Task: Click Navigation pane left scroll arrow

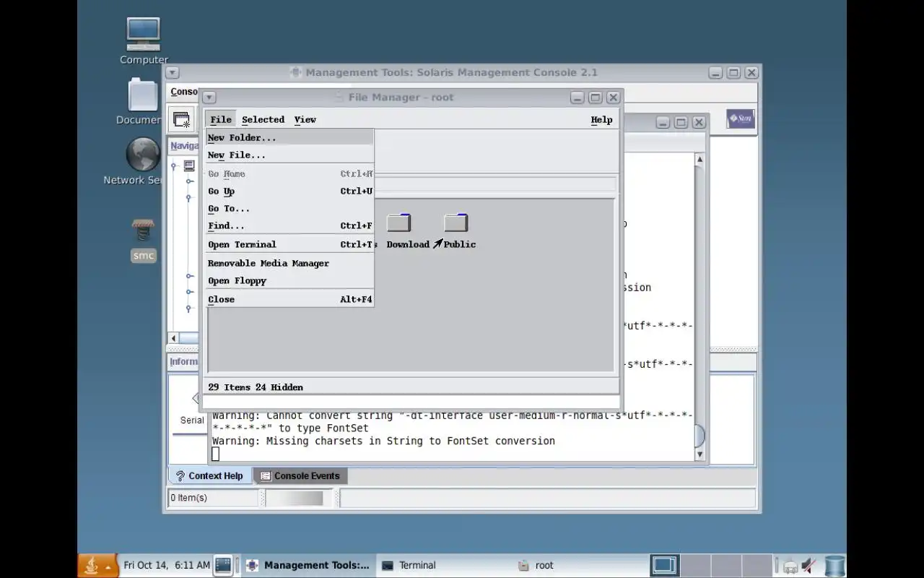Action: coord(173,338)
